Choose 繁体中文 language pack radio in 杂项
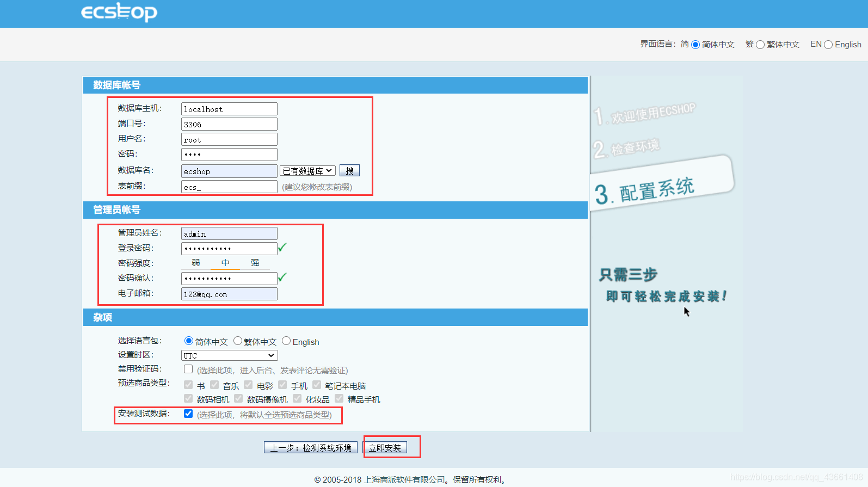The height and width of the screenshot is (487, 868). (238, 341)
